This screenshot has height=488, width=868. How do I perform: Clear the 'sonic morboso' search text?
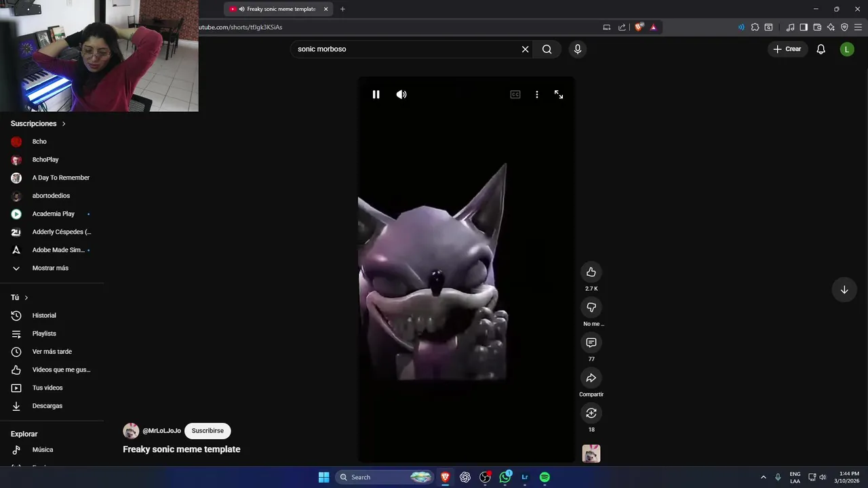[525, 49]
